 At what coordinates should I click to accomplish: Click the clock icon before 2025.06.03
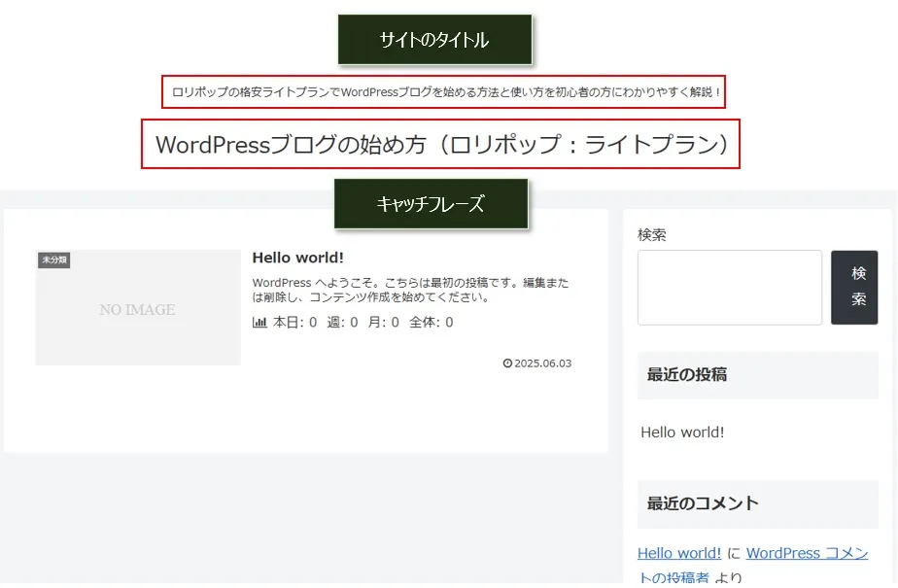[x=507, y=363]
